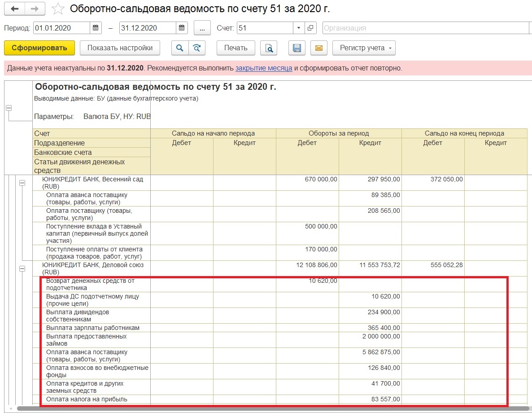Select cell 41 700,00
Viewport: 532px width, 413px height.
pyautogui.click(x=370, y=387)
